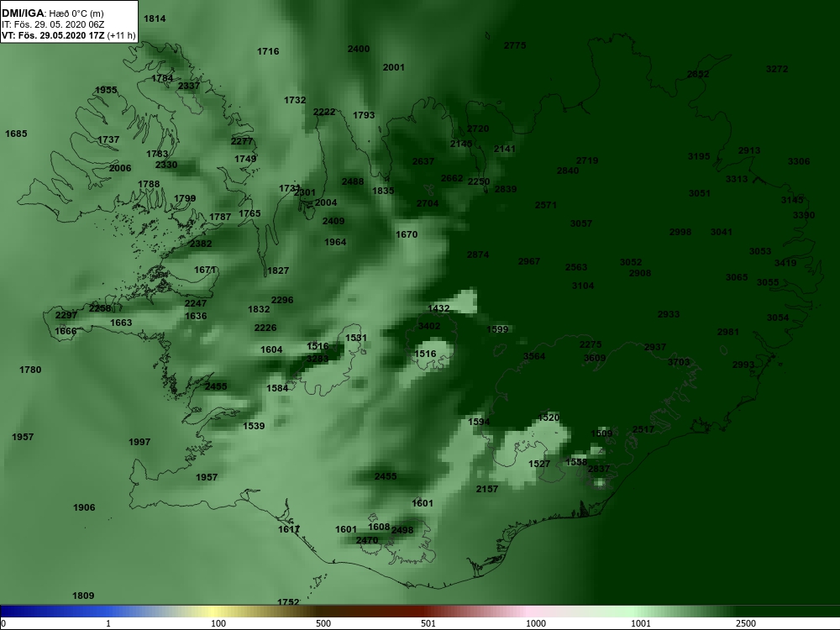This screenshot has height=630, width=840.
Task: Click the 500 tick on the color scale
Action: click(x=323, y=623)
